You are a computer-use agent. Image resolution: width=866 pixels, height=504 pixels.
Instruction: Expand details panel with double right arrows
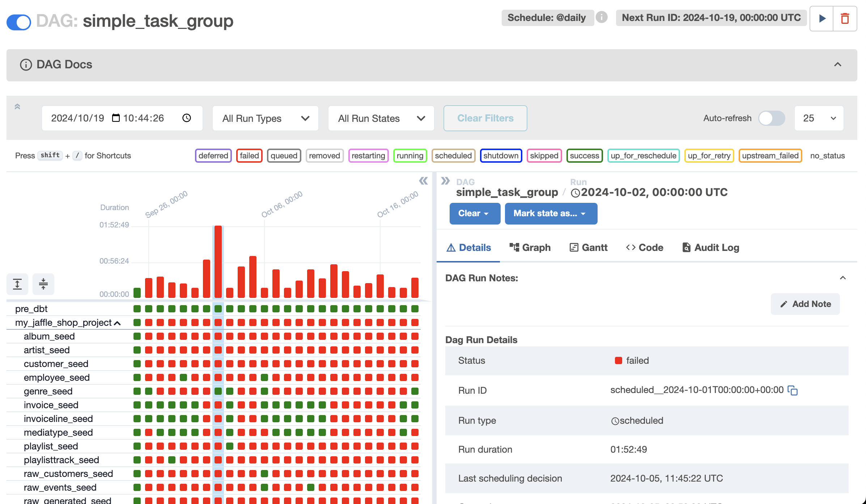click(445, 181)
